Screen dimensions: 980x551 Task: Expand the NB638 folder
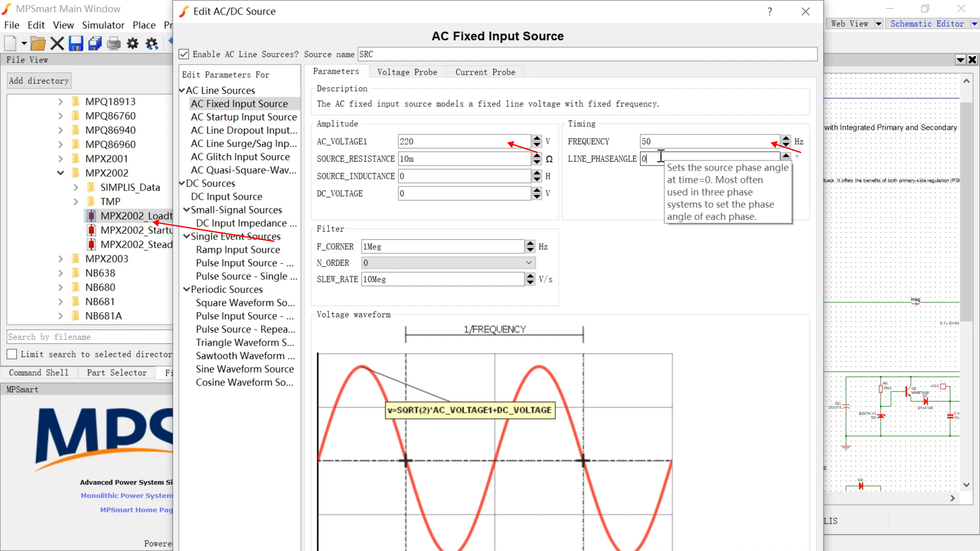point(60,273)
